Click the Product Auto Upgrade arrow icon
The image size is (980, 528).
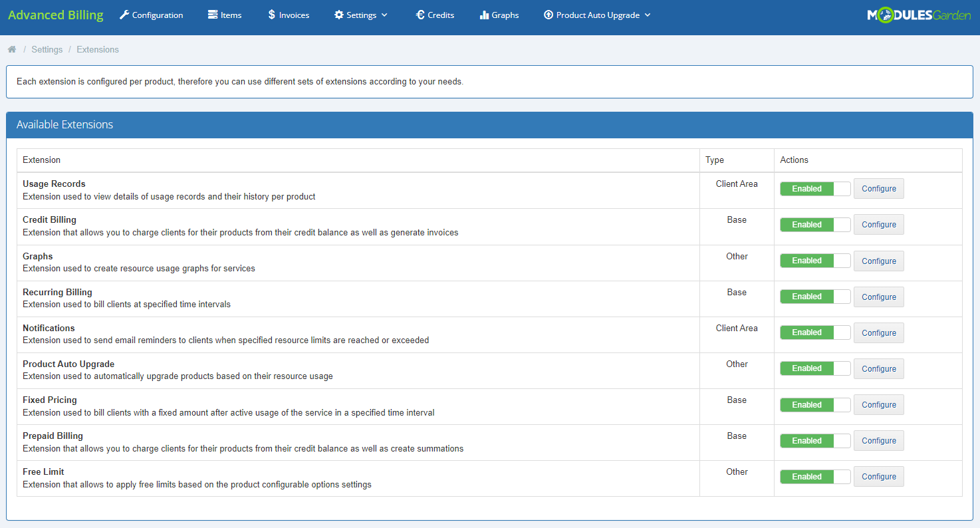[x=549, y=15]
